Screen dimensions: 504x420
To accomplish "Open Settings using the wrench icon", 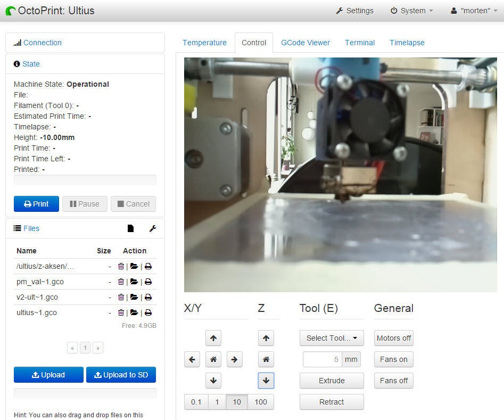I will (x=354, y=10).
